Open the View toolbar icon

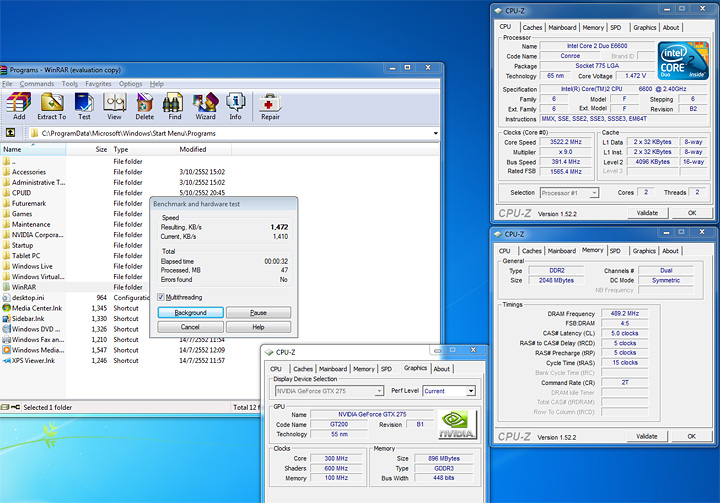point(114,106)
